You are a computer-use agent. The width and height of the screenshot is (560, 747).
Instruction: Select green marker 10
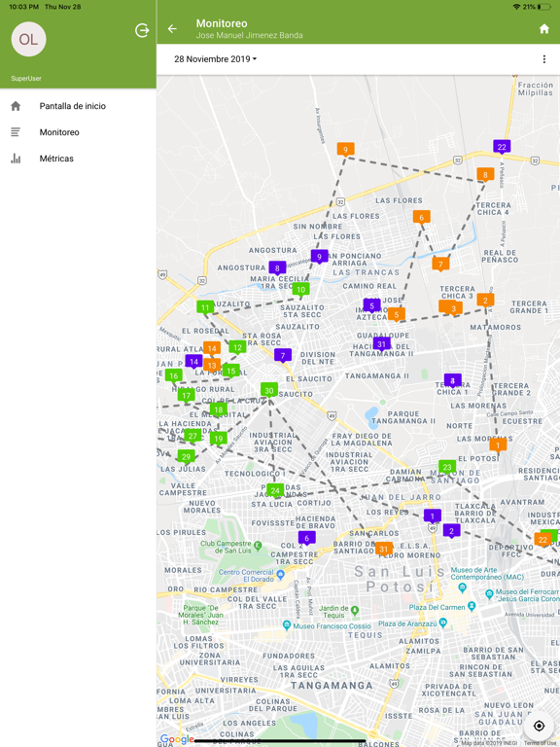pyautogui.click(x=301, y=290)
